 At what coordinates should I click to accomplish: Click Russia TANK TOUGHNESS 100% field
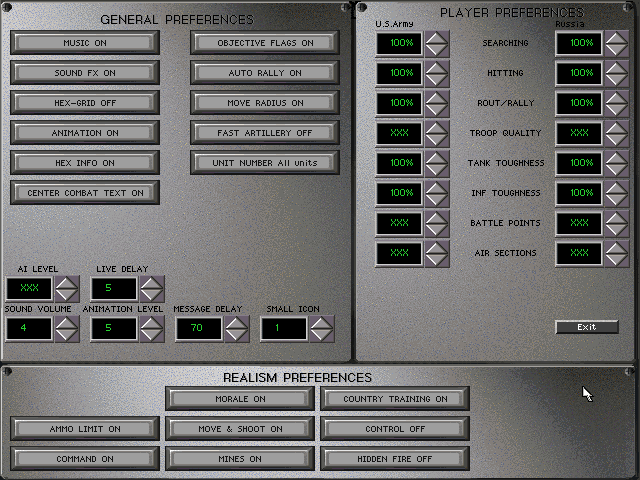click(579, 163)
